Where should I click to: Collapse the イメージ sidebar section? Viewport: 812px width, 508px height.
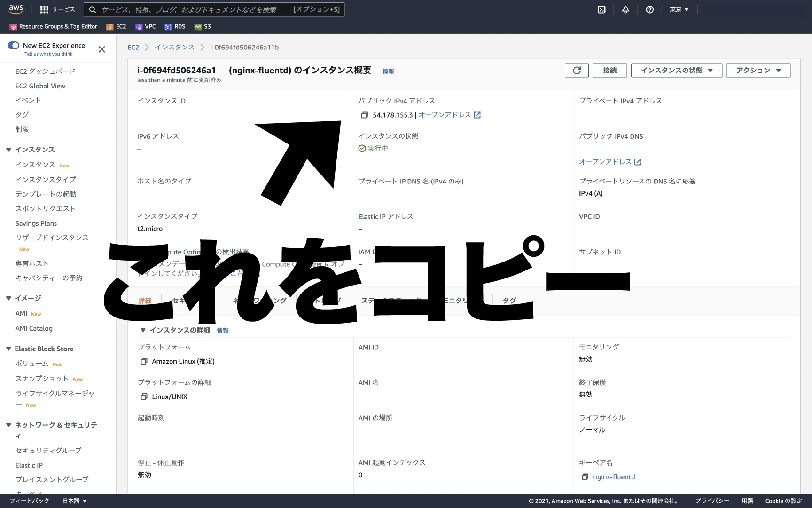pyautogui.click(x=8, y=298)
